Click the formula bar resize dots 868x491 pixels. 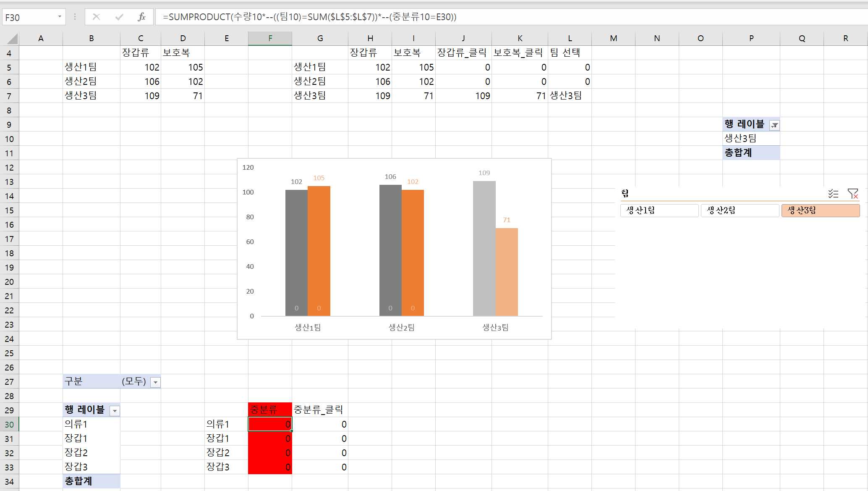75,17
